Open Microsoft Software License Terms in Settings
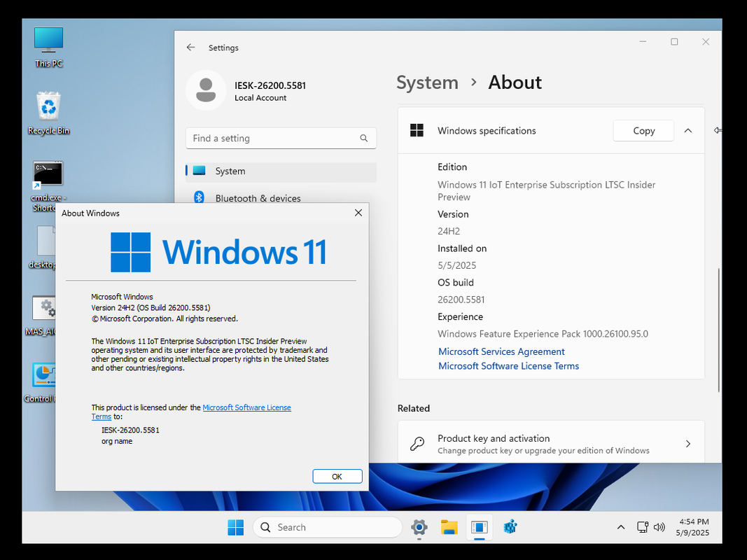747x560 pixels. point(508,365)
